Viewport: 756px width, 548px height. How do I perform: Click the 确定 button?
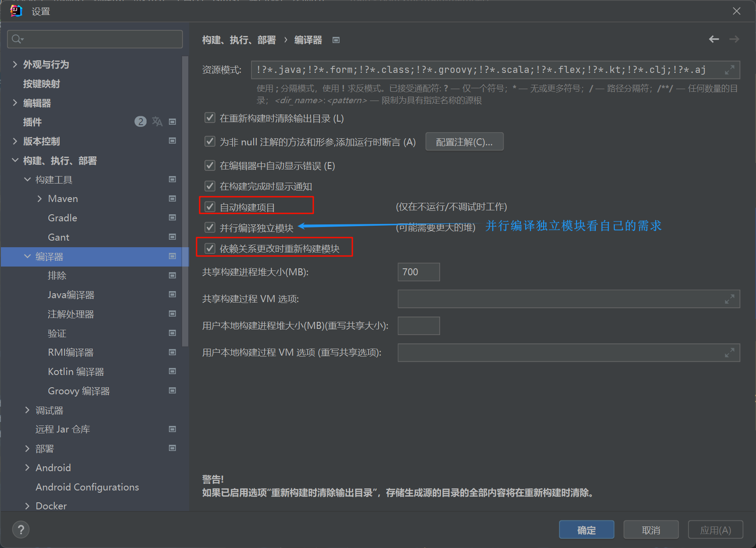(x=586, y=530)
